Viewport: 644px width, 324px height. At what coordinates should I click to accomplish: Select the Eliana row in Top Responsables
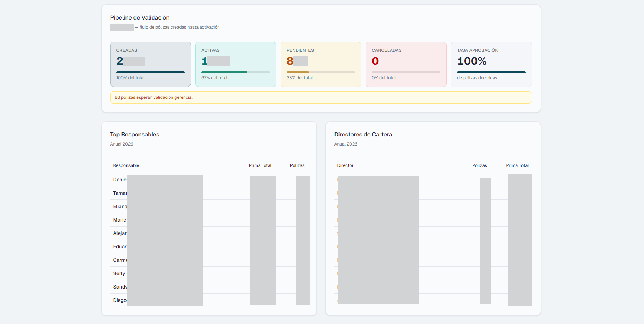120,206
